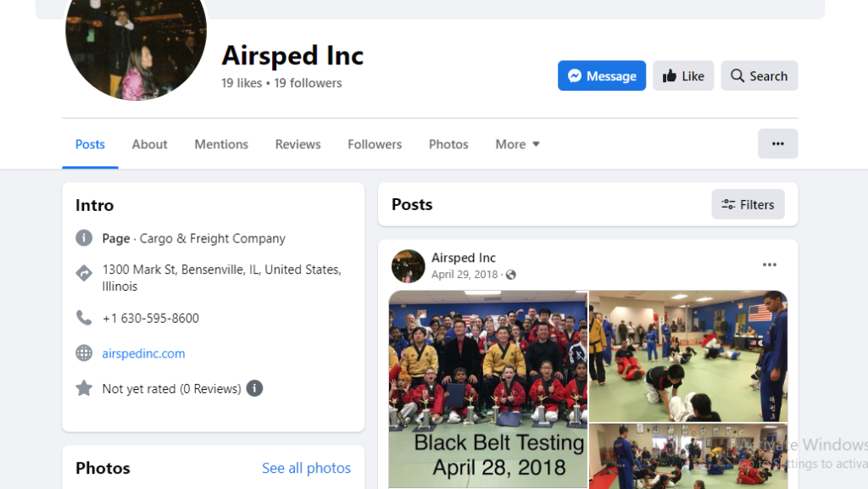Image resolution: width=868 pixels, height=489 pixels.
Task: Click the Messenger icon in the Message button
Action: (575, 75)
